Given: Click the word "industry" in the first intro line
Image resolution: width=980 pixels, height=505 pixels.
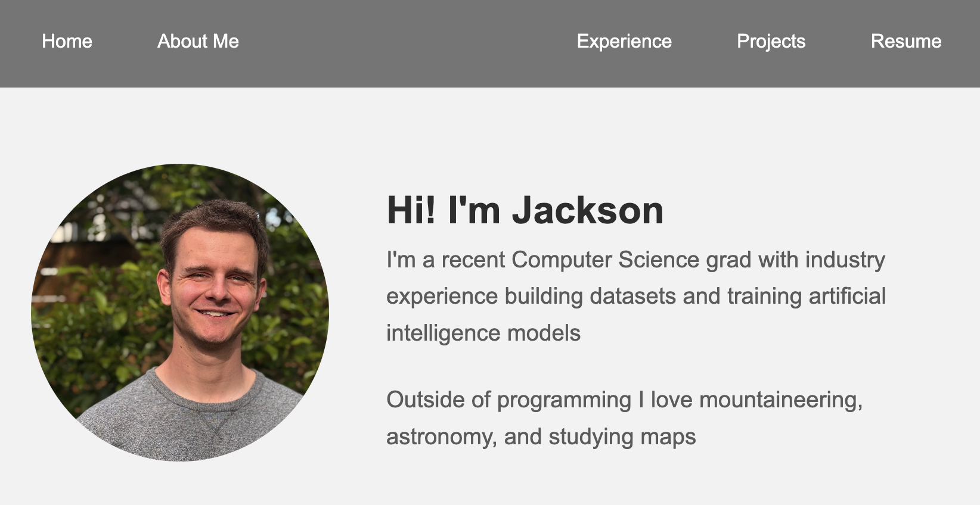Looking at the screenshot, I should [x=845, y=260].
